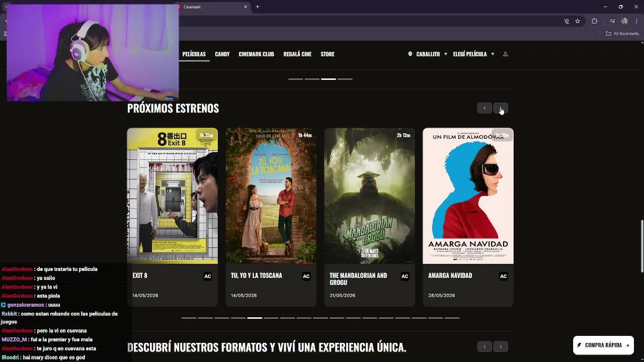Click the 1h 44m duration badge
The height and width of the screenshot is (362, 644).
point(305,135)
